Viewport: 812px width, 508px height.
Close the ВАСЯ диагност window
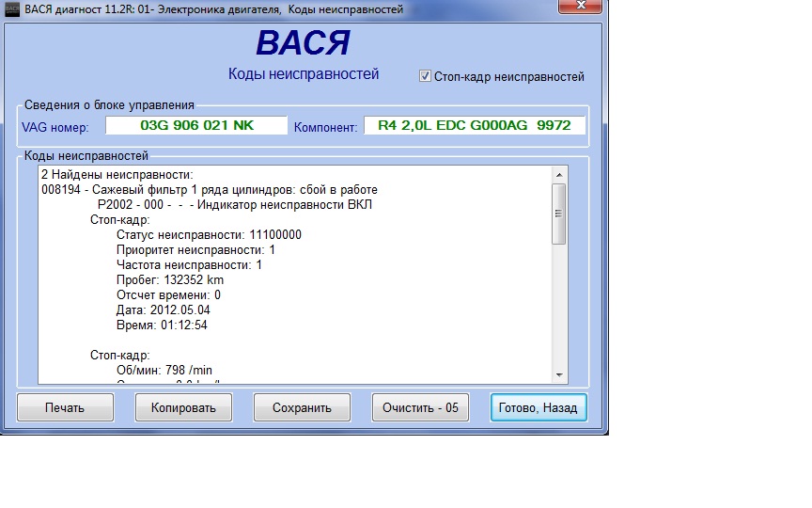pos(582,8)
